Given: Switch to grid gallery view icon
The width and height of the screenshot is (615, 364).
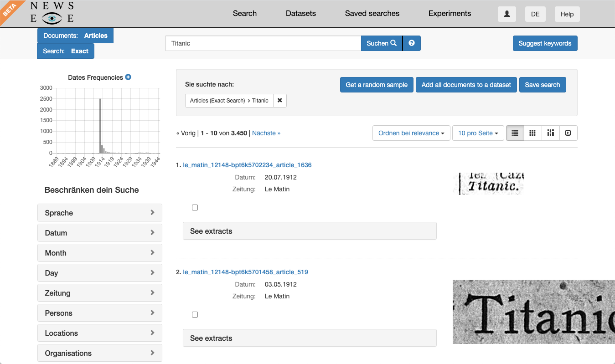Looking at the screenshot, I should [532, 133].
